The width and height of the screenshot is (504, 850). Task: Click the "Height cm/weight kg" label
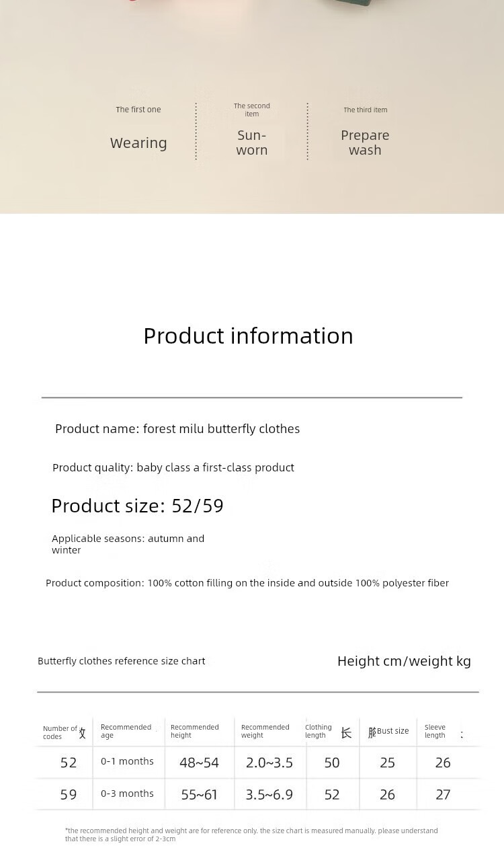click(x=404, y=661)
